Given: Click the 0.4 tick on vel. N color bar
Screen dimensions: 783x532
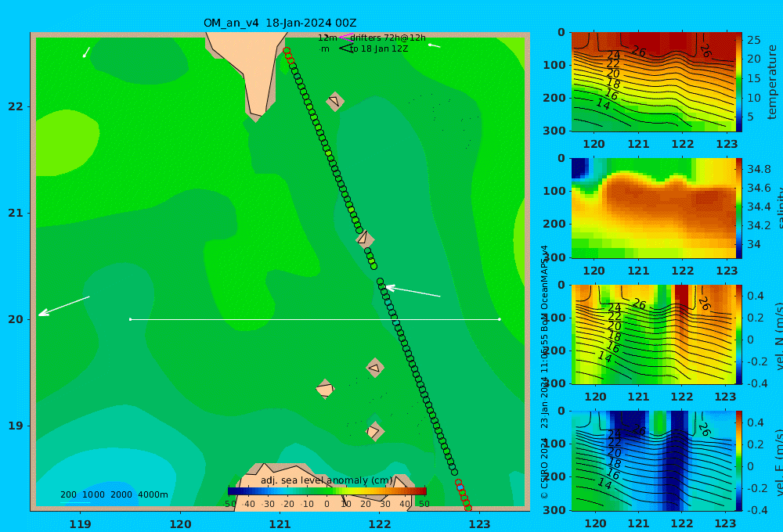Looking at the screenshot, I should point(755,296).
